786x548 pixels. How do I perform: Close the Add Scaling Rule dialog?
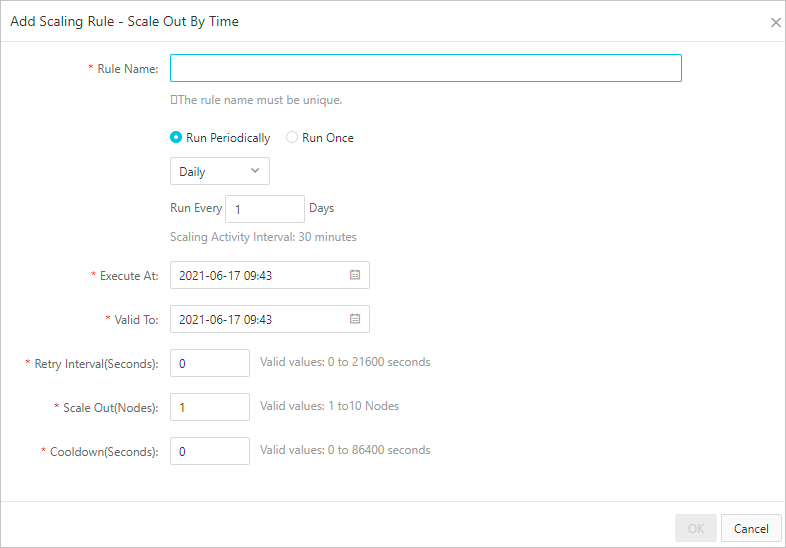775,22
